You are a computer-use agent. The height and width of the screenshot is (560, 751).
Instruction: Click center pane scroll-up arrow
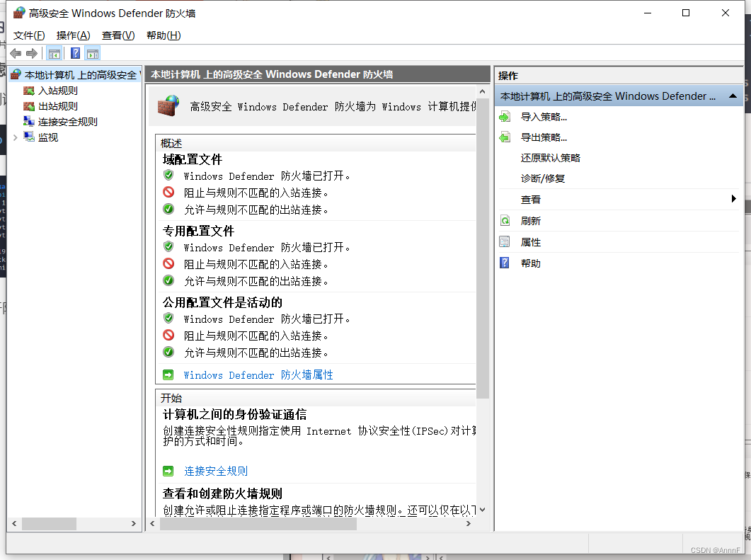pos(482,91)
